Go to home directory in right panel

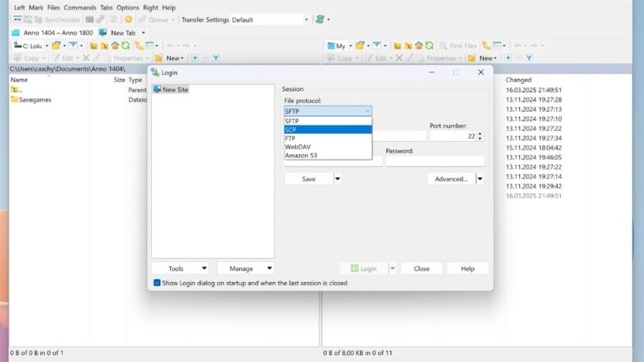click(419, 46)
